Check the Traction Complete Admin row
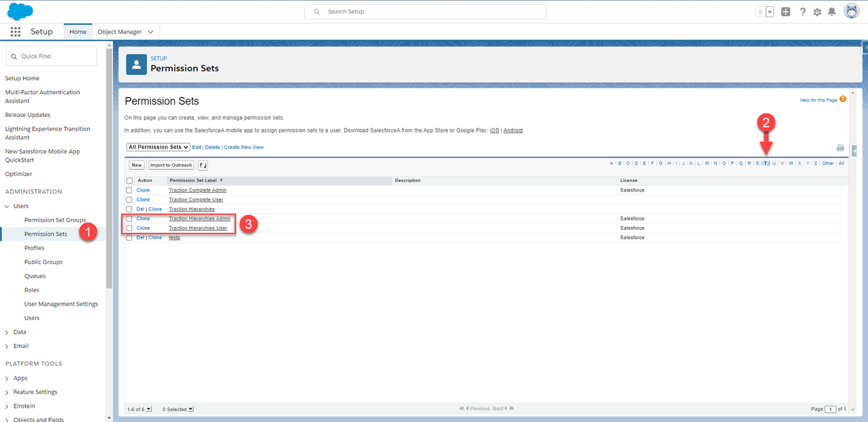868x422 pixels. pos(129,190)
